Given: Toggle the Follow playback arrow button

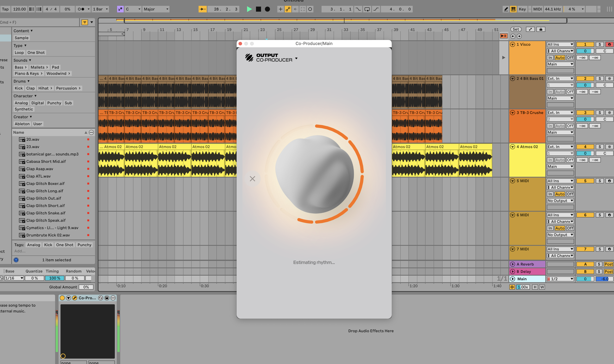Looking at the screenshot, I should [x=202, y=9].
